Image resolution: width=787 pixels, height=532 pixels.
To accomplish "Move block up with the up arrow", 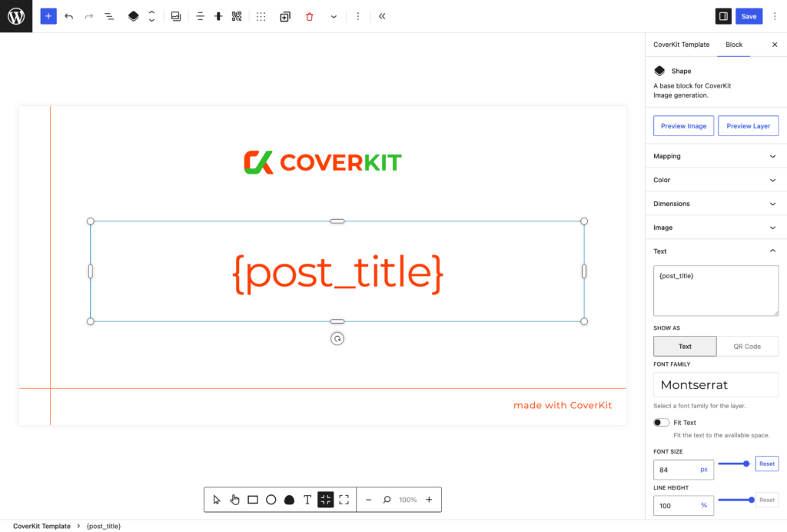I will pos(151,12).
